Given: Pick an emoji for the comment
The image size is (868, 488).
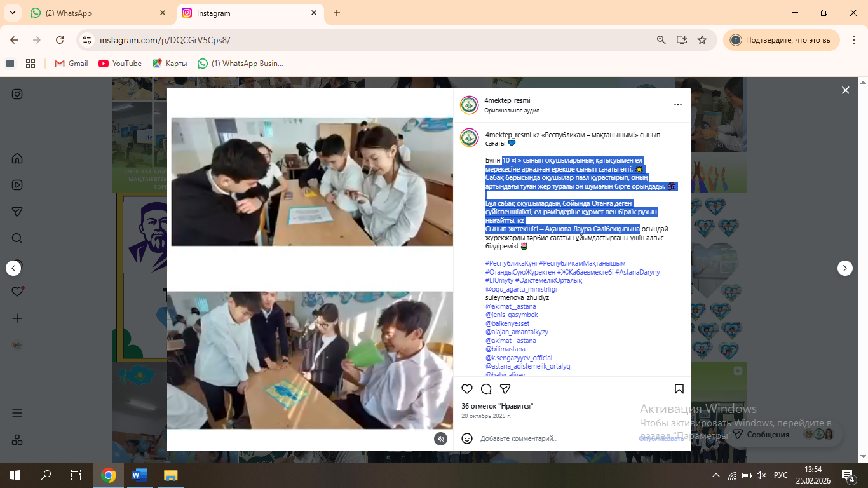Looking at the screenshot, I should pos(467,438).
